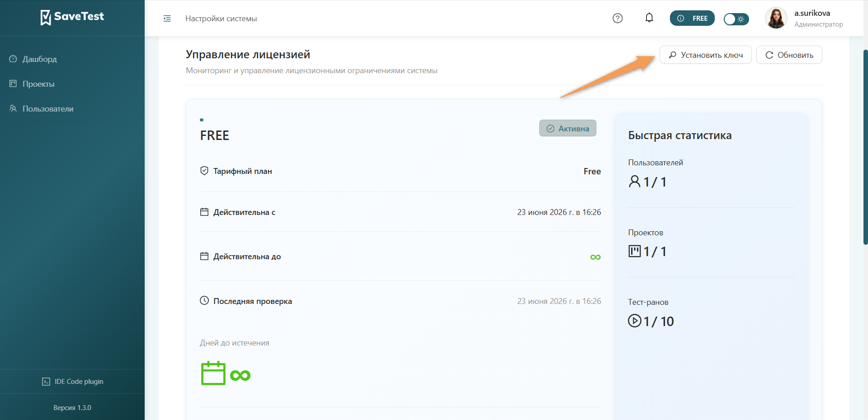
Task: Open the a.surikova profile menu
Action: (804, 19)
